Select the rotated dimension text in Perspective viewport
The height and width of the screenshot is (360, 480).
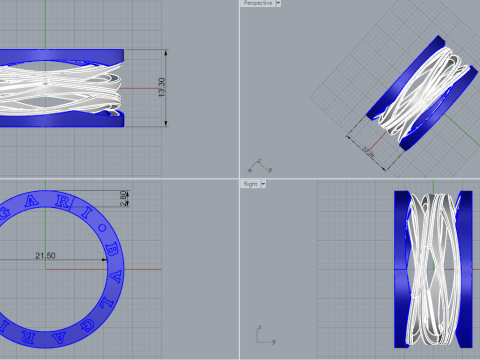point(369,152)
